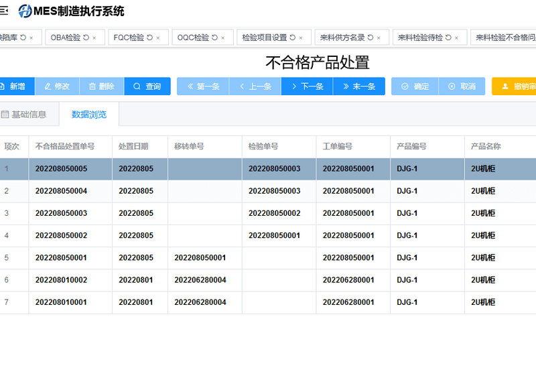Click 2U机柜 product name in row 4
Viewport: 536px width, 392px height.
click(483, 235)
